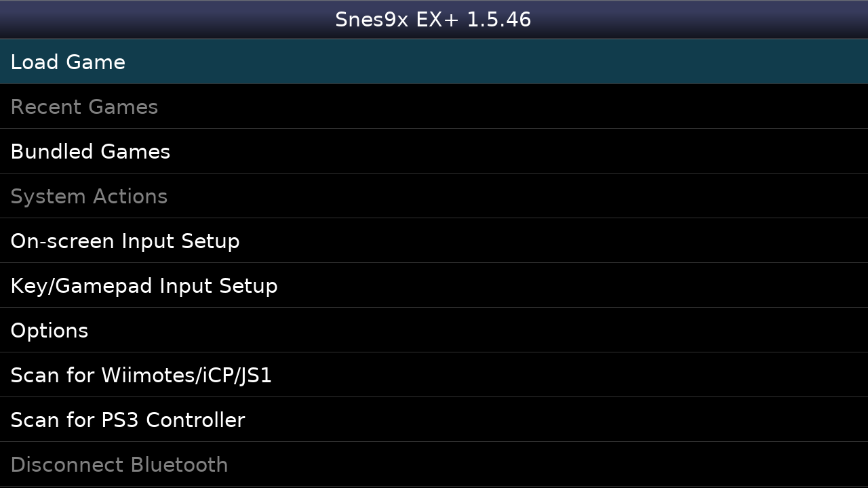Click Disconnect Bluetooth

click(119, 465)
